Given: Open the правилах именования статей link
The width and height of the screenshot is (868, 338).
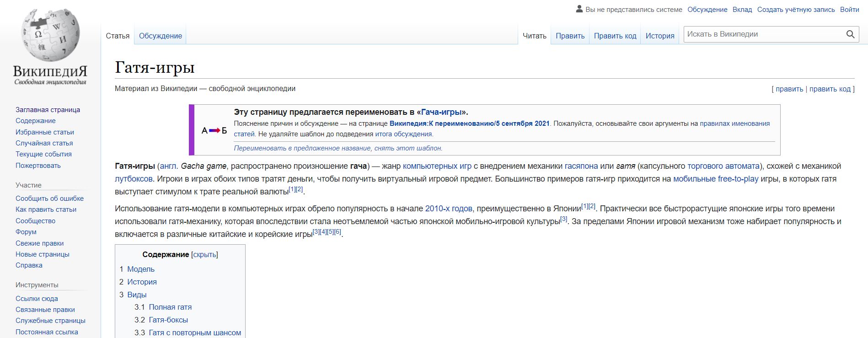Looking at the screenshot, I should 735,123.
